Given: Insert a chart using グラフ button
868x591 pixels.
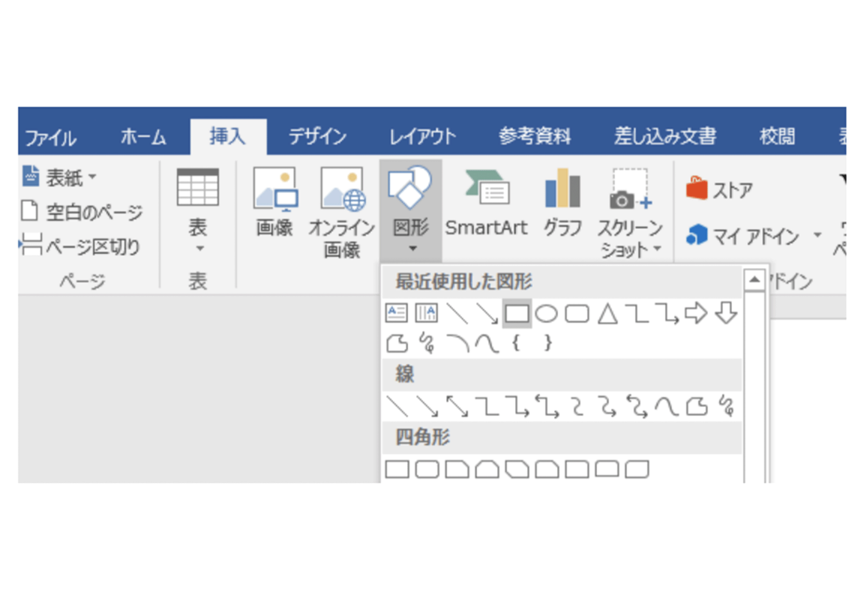Looking at the screenshot, I should pyautogui.click(x=562, y=203).
